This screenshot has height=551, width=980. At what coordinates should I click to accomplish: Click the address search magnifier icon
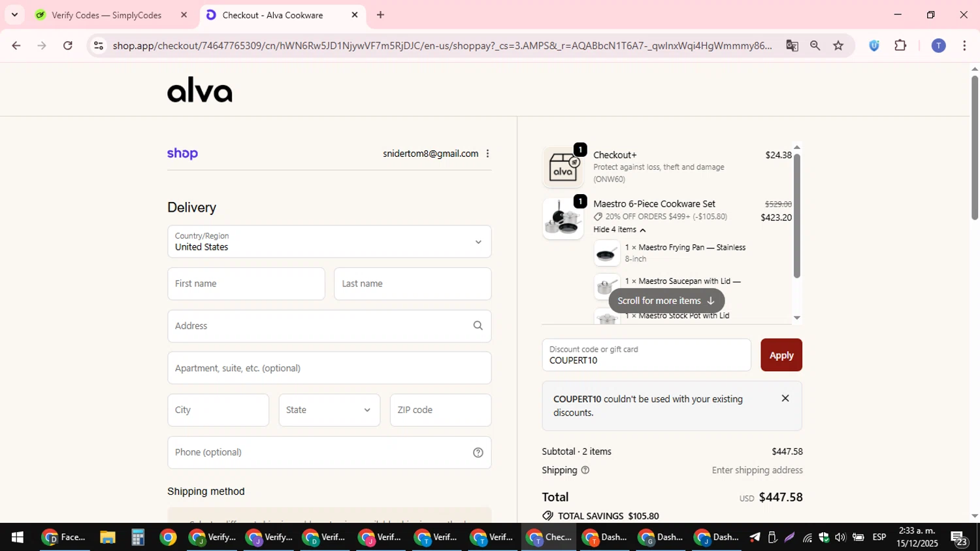pyautogui.click(x=478, y=326)
